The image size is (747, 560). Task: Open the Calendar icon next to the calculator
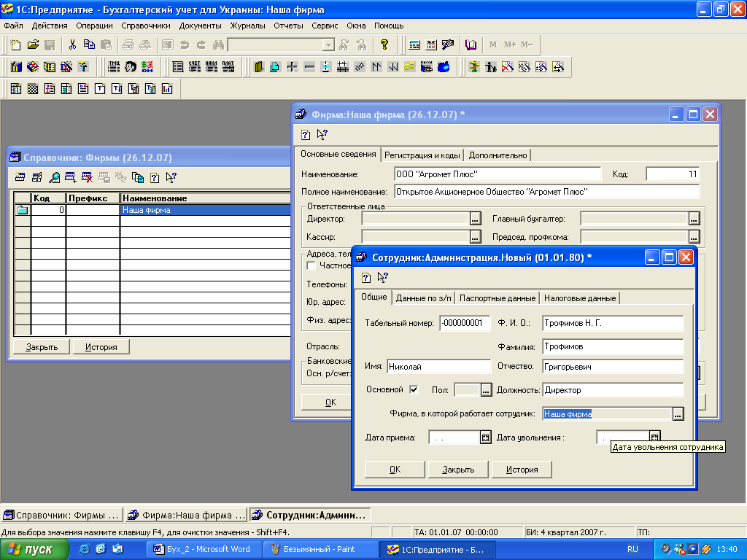pos(431,44)
